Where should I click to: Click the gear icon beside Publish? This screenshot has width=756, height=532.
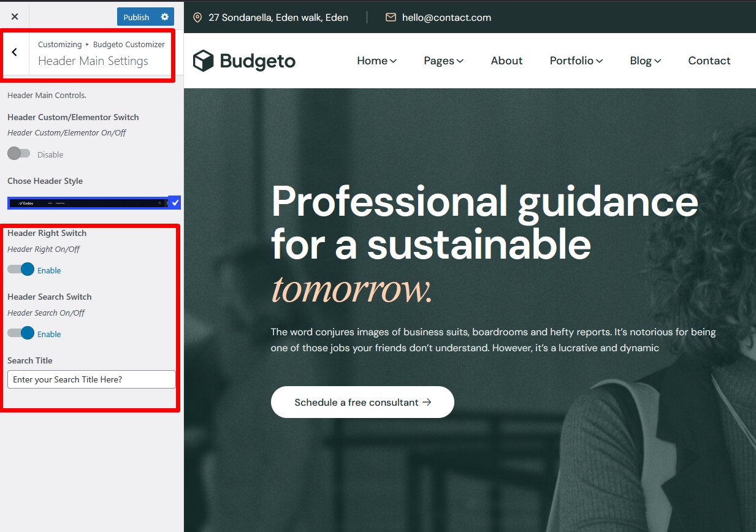tap(164, 17)
